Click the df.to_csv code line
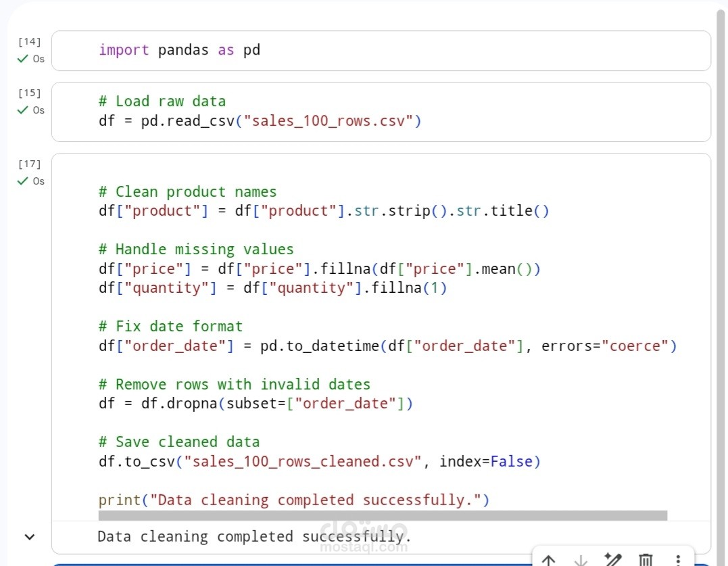The height and width of the screenshot is (566, 728). tap(320, 462)
